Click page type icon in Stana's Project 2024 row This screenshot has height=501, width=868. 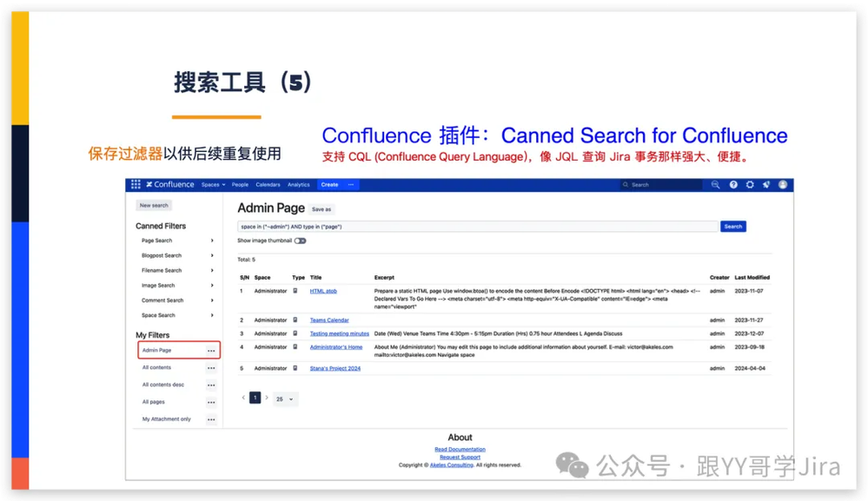pyautogui.click(x=295, y=368)
